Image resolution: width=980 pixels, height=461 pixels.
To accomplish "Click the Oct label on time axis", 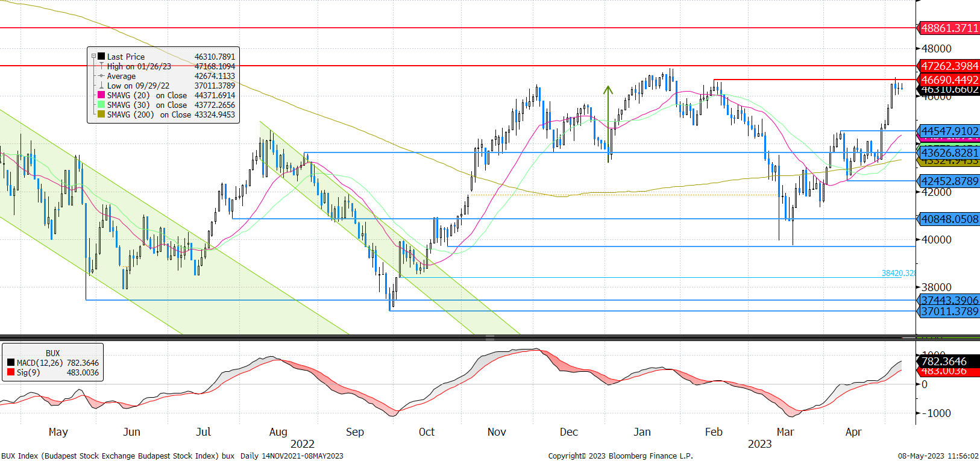I will pyautogui.click(x=427, y=431).
